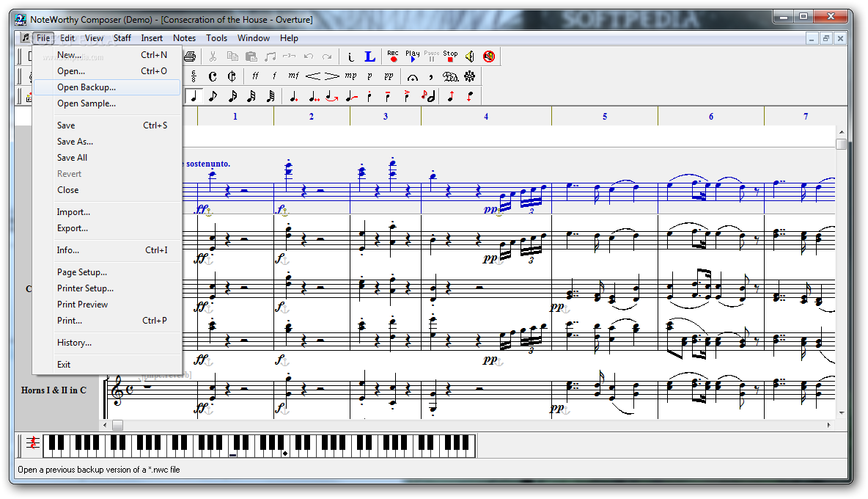Viewport: 868px width, 499px height.
Task: Set note stem direction down
Action: (x=470, y=96)
